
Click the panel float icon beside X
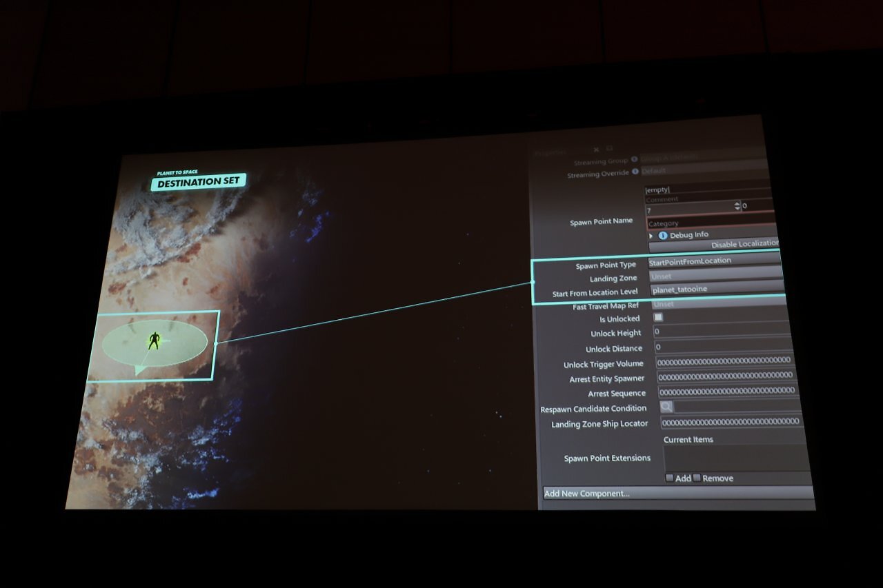[609, 148]
